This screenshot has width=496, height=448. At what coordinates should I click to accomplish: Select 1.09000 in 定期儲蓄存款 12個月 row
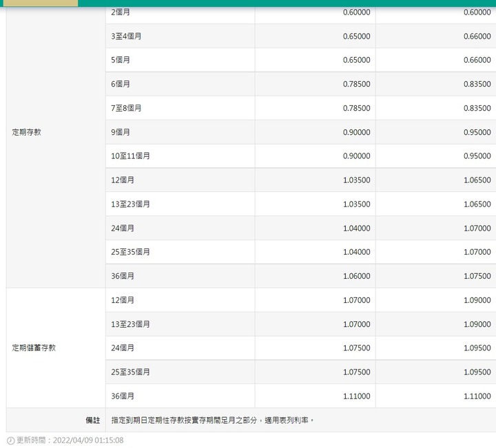(477, 300)
